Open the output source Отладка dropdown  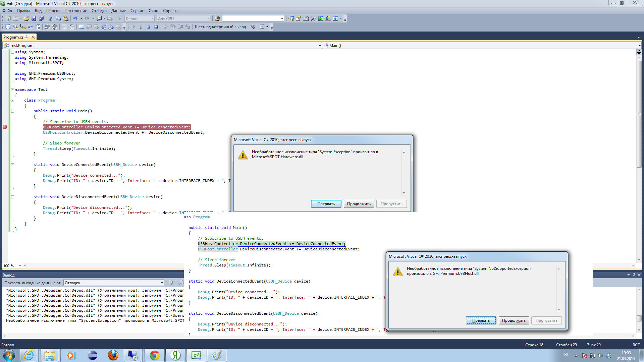pos(162,283)
